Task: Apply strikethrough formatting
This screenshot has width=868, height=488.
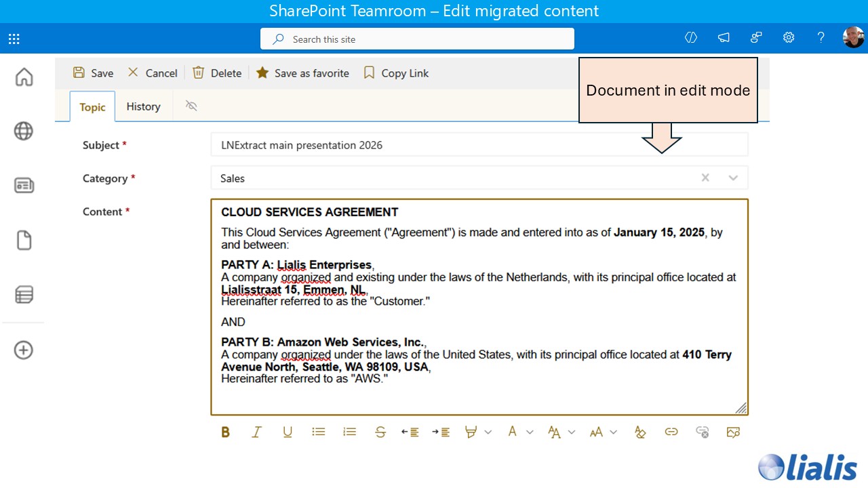Action: click(x=380, y=432)
